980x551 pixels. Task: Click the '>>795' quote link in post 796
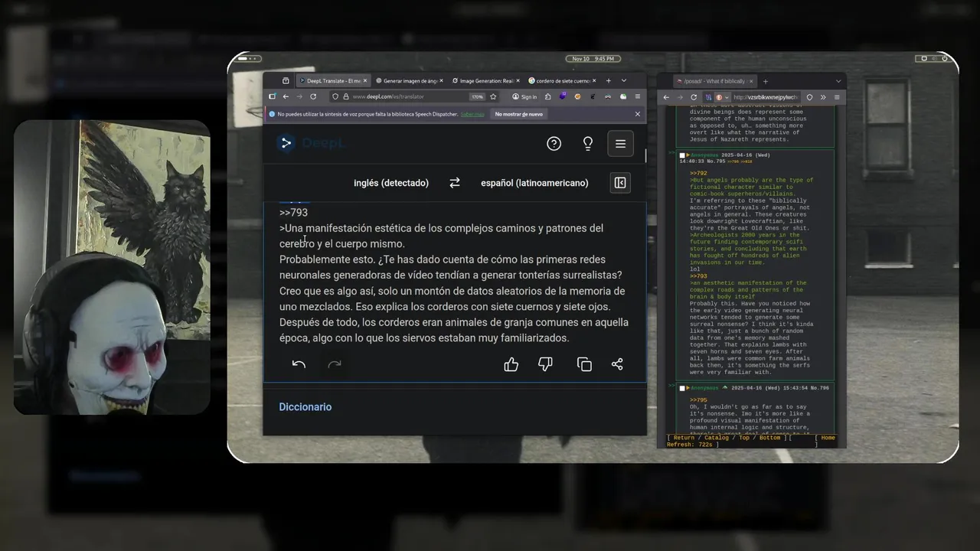click(x=698, y=399)
